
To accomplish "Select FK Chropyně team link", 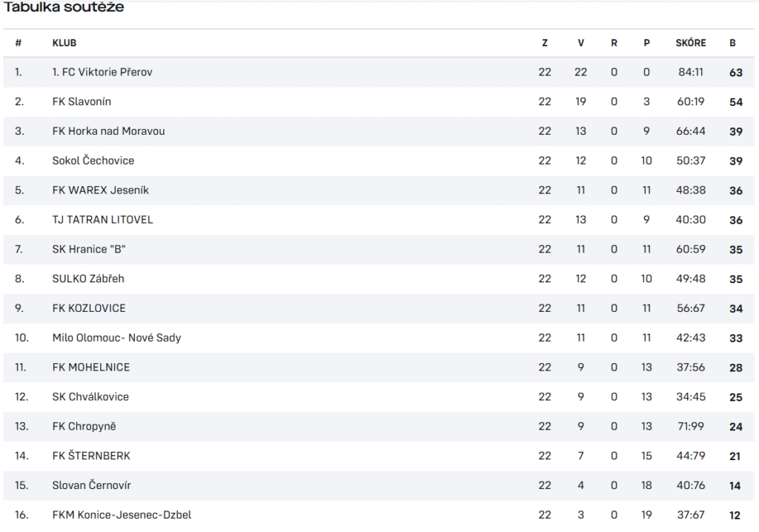I will [84, 427].
